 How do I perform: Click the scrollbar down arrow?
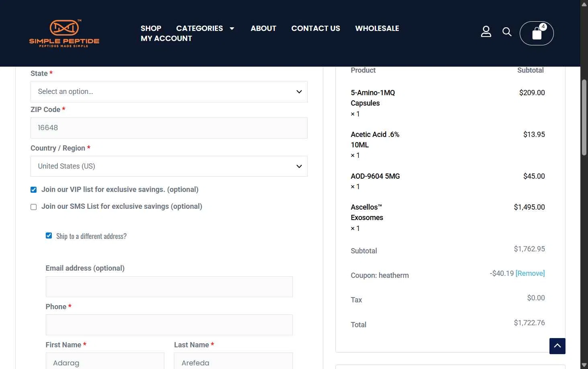coord(584,365)
